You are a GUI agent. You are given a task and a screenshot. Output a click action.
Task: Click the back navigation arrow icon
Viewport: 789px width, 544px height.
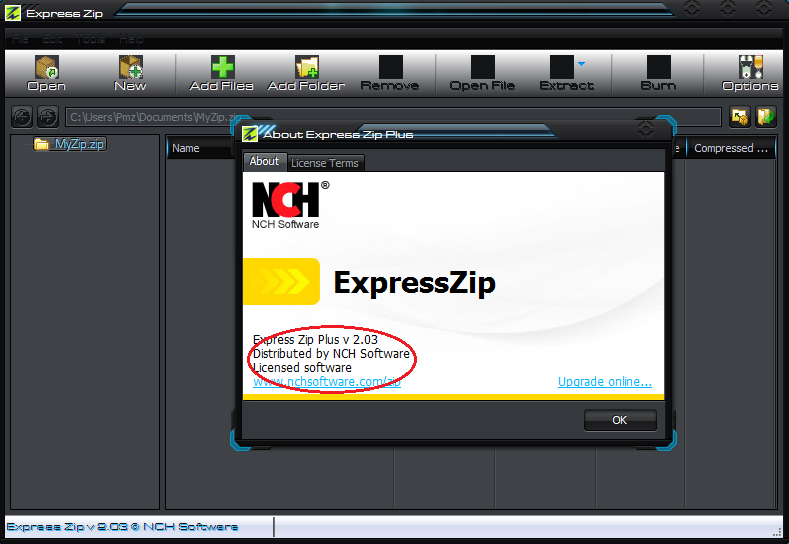(22, 117)
